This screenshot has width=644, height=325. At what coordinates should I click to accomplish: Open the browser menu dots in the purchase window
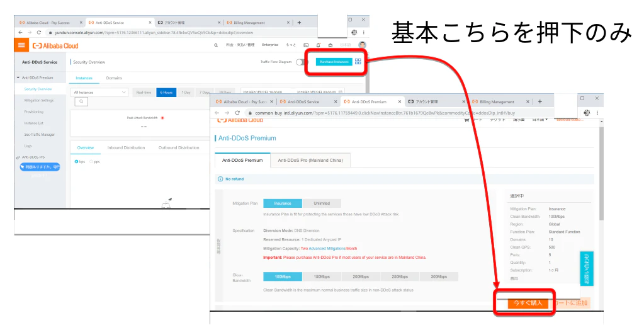tap(597, 113)
